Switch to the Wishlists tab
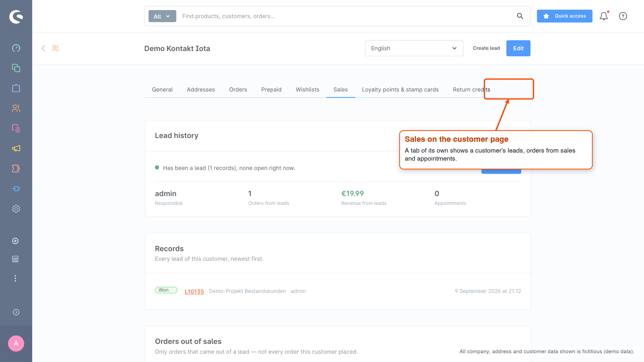This screenshot has height=362, width=644. pyautogui.click(x=307, y=89)
